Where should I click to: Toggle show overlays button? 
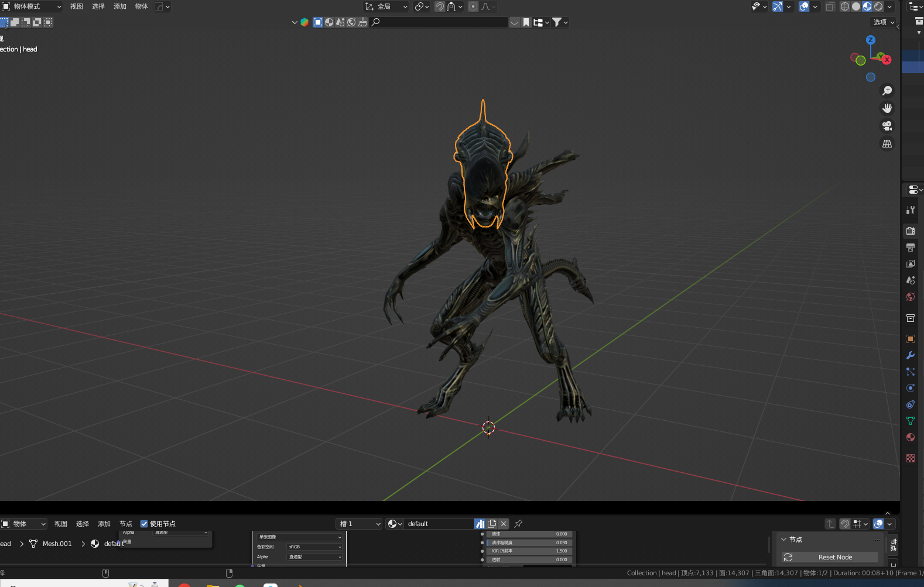pyautogui.click(x=804, y=6)
